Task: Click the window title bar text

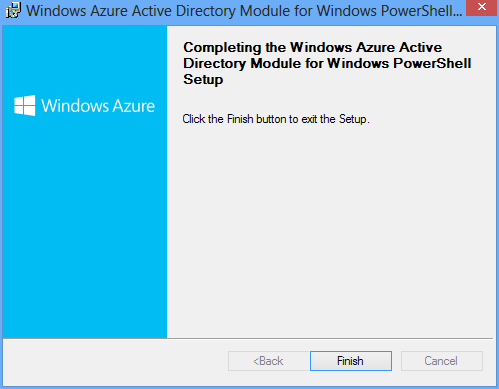Action: (x=244, y=11)
